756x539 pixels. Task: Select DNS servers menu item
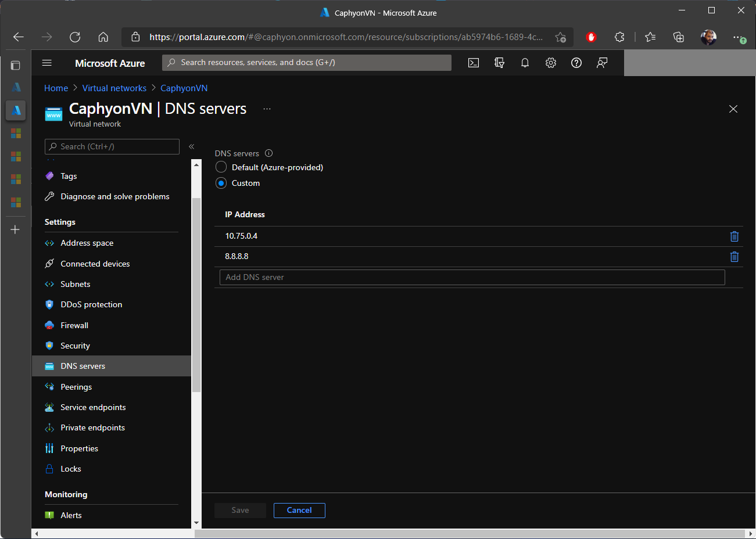click(x=112, y=366)
